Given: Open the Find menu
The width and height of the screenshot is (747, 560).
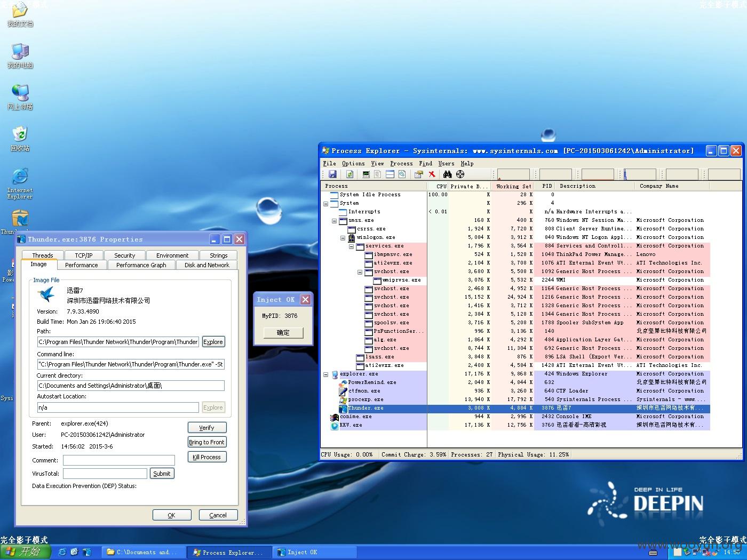Looking at the screenshot, I should 426,163.
